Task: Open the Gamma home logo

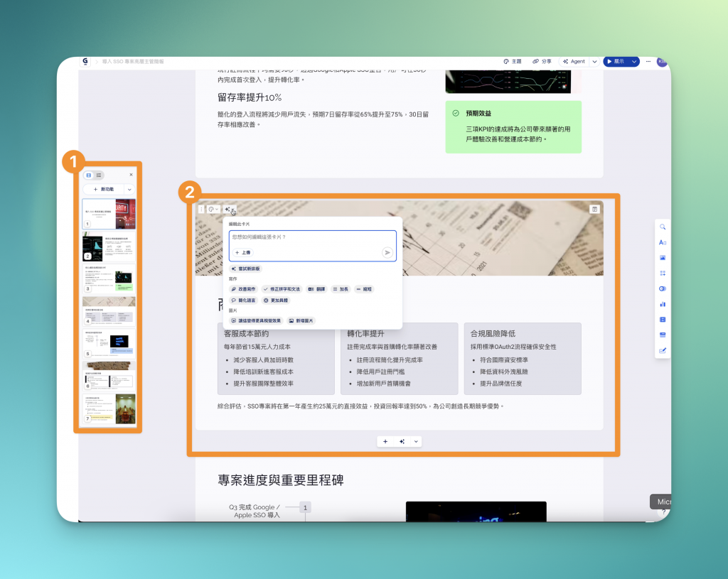Action: click(85, 61)
